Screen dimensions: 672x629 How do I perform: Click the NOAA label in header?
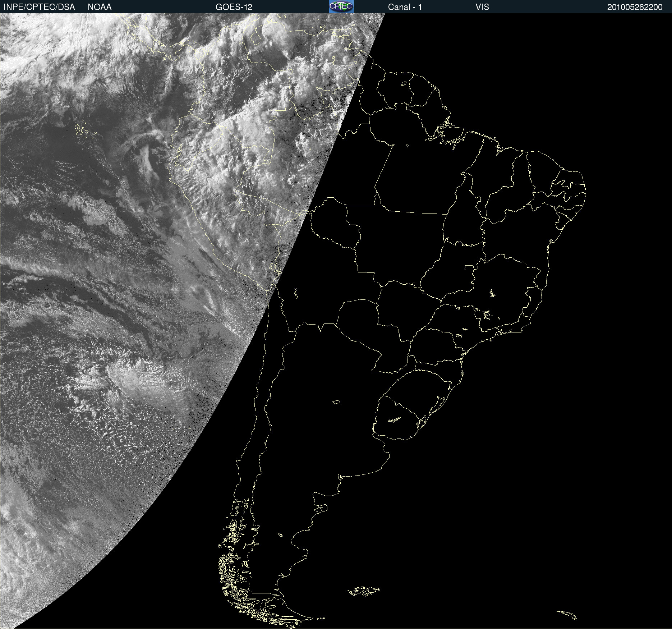click(x=100, y=7)
